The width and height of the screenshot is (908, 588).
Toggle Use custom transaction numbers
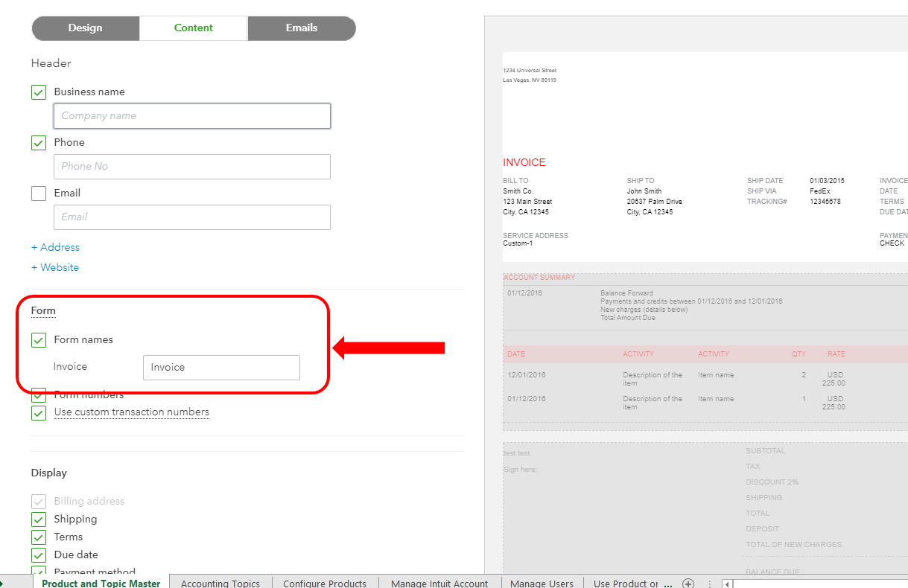click(38, 413)
